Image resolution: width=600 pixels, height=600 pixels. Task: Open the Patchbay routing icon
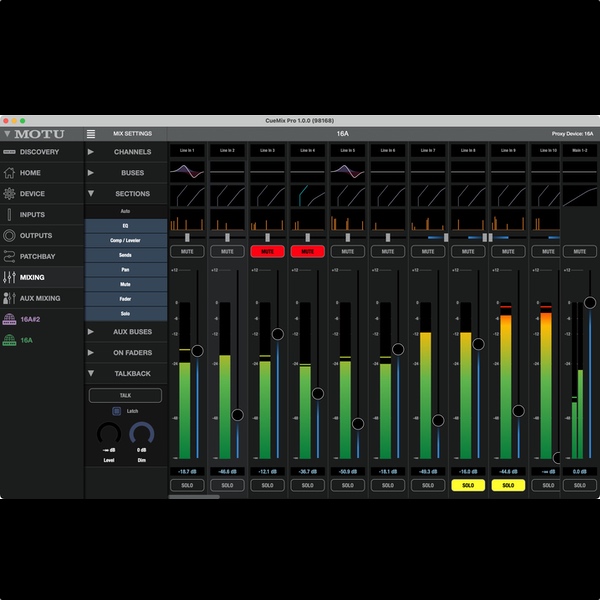point(9,256)
